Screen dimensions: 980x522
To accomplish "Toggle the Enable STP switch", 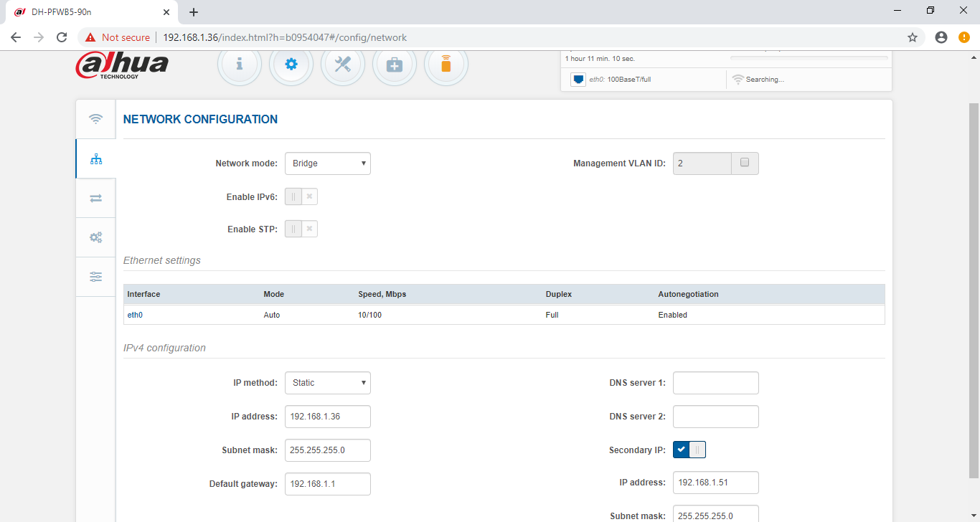I will point(301,229).
